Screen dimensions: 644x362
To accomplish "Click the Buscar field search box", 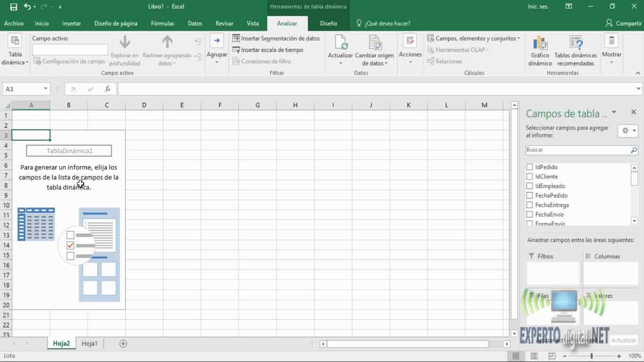I will pyautogui.click(x=577, y=150).
